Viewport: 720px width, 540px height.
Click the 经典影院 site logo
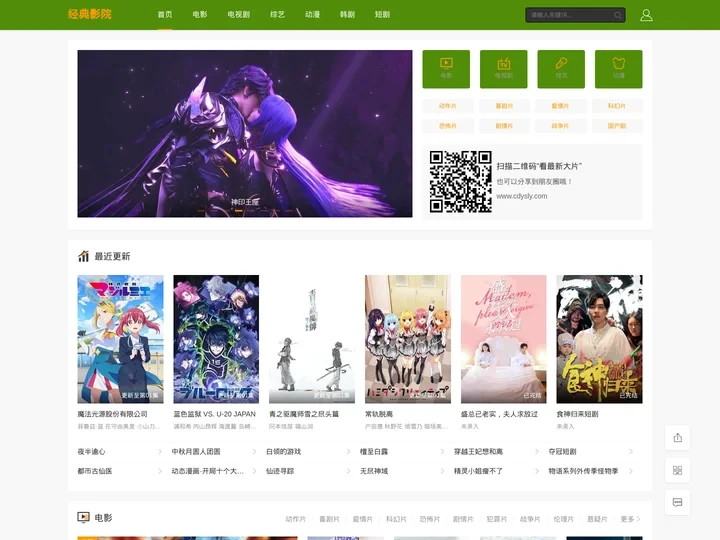(x=90, y=14)
